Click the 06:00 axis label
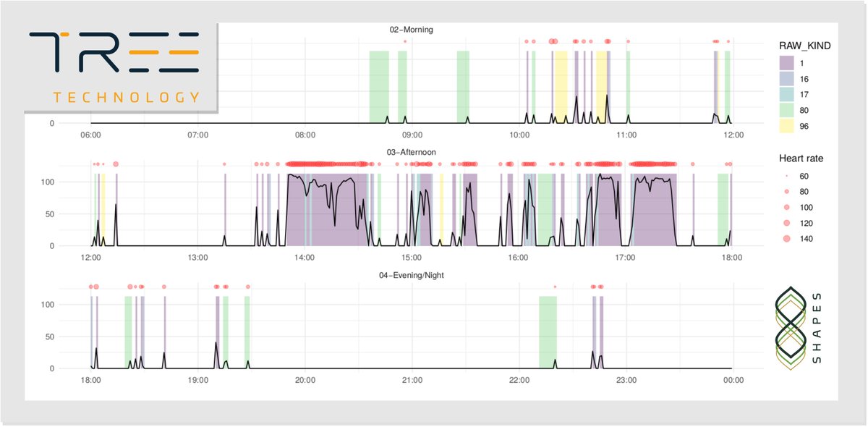Screen dimensions: 868x427 90,135
